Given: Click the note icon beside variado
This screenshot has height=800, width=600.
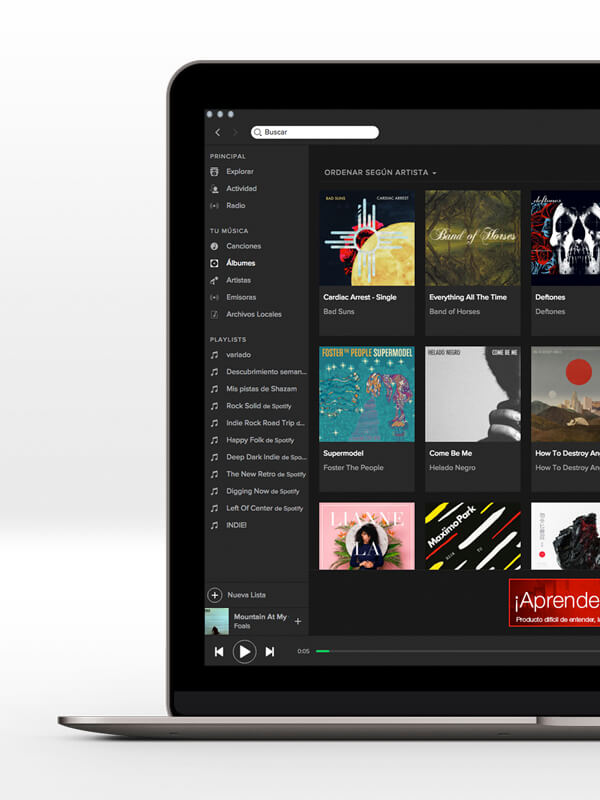Looking at the screenshot, I should click(x=214, y=355).
